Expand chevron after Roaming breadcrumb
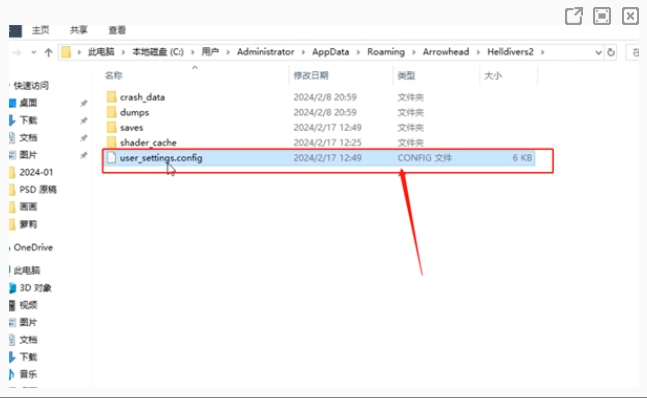The height and width of the screenshot is (398, 647). [414, 52]
